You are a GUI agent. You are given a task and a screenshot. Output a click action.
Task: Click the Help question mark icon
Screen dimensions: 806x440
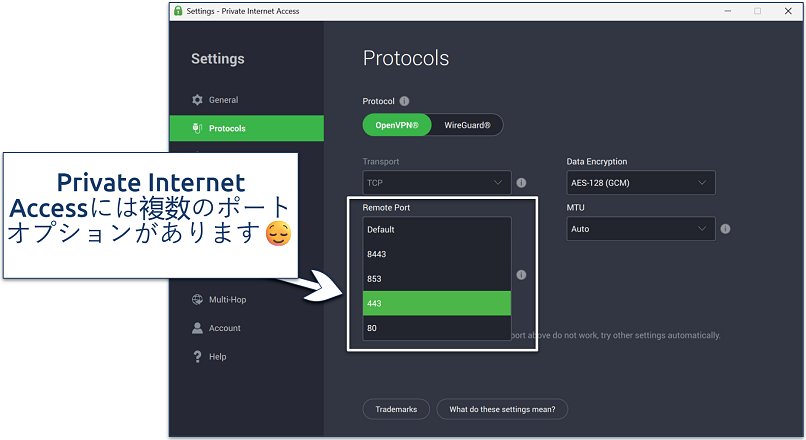click(197, 357)
